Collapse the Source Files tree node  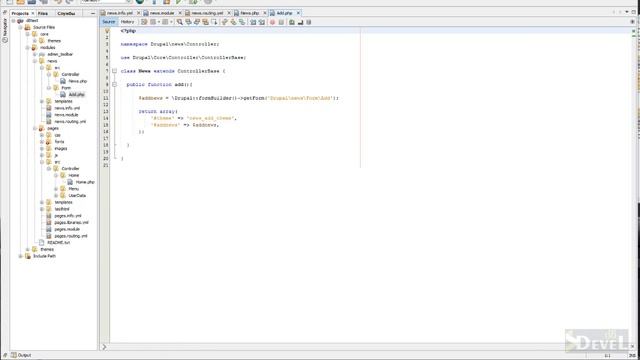[20, 27]
